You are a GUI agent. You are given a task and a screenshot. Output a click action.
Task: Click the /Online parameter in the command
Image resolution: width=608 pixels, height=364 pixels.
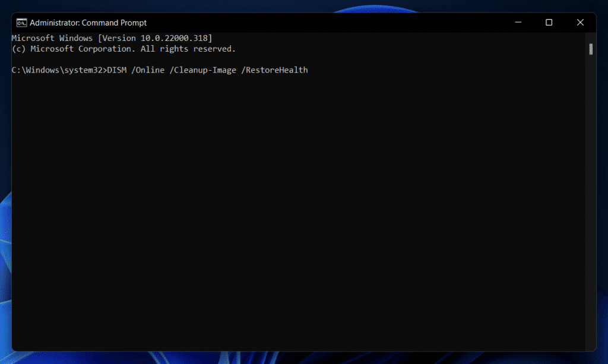coord(149,69)
